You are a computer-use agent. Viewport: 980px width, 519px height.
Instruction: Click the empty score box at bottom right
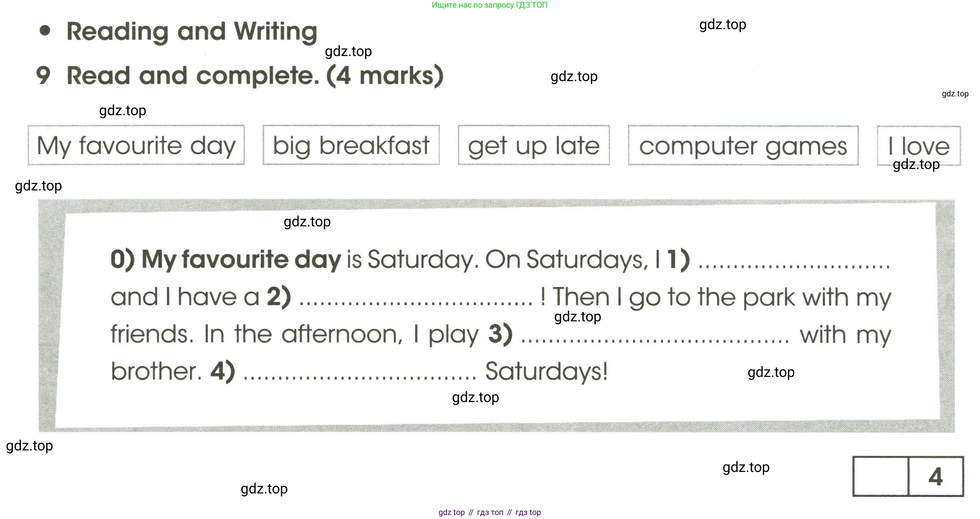click(x=881, y=476)
